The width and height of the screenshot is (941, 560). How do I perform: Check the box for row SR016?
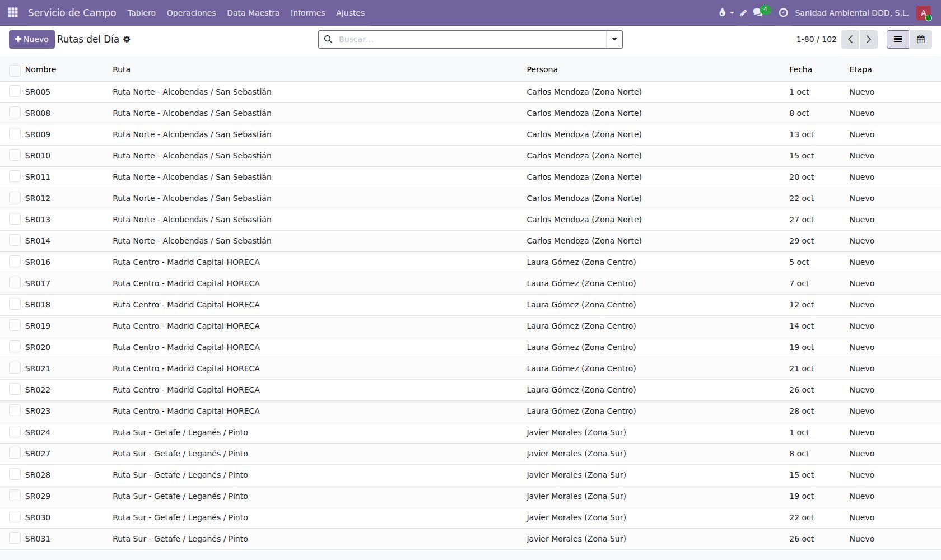tap(15, 262)
